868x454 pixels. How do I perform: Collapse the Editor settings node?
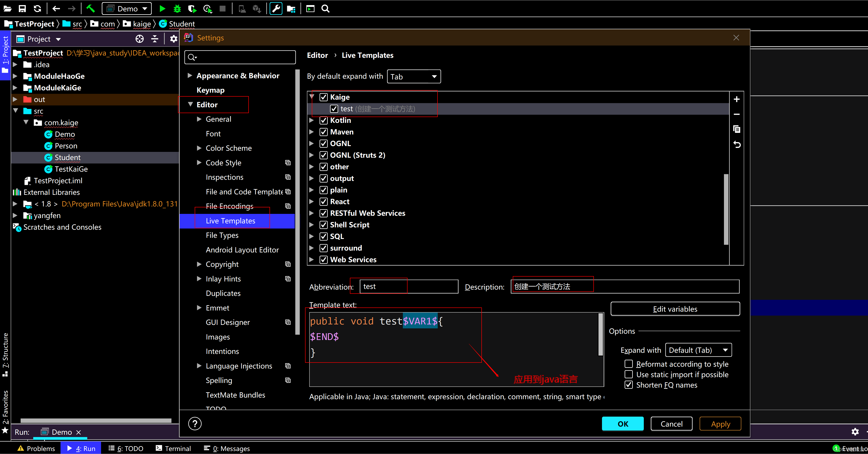tap(190, 105)
